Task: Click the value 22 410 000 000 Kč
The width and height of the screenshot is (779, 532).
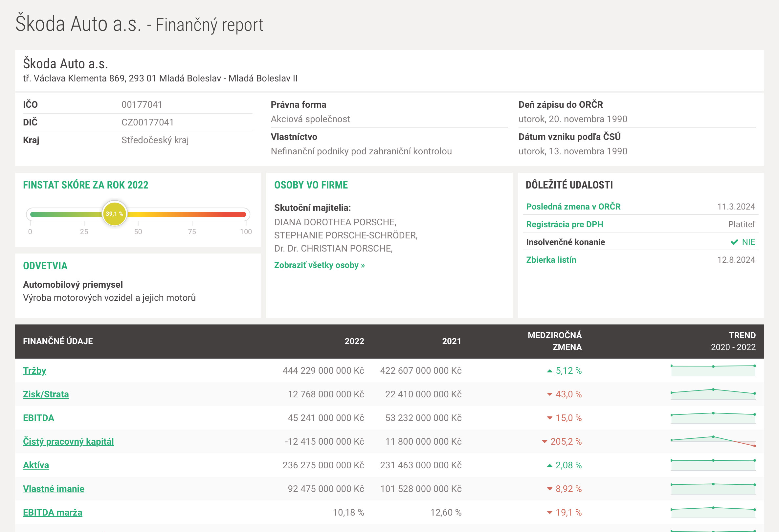Action: pos(423,394)
